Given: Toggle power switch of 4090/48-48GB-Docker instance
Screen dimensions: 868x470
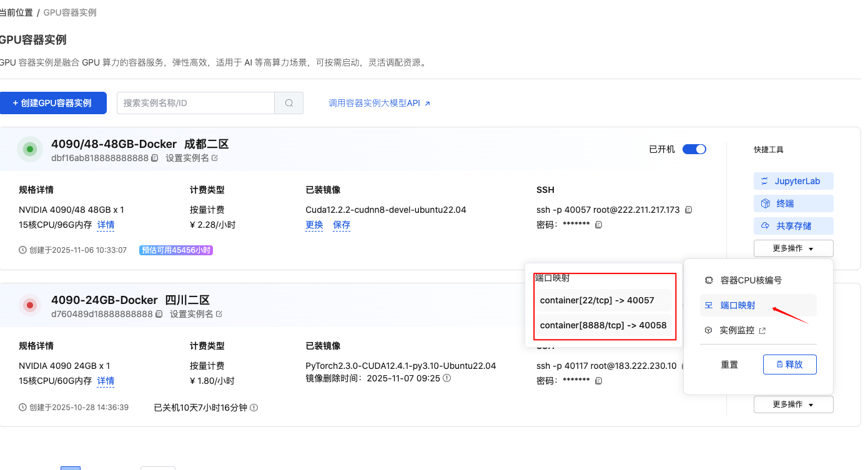Looking at the screenshot, I should pos(694,149).
